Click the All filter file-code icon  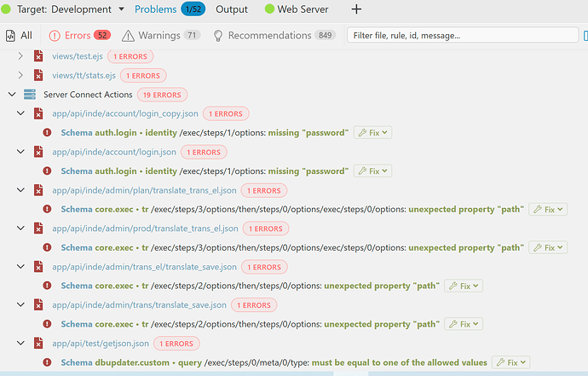(x=10, y=36)
